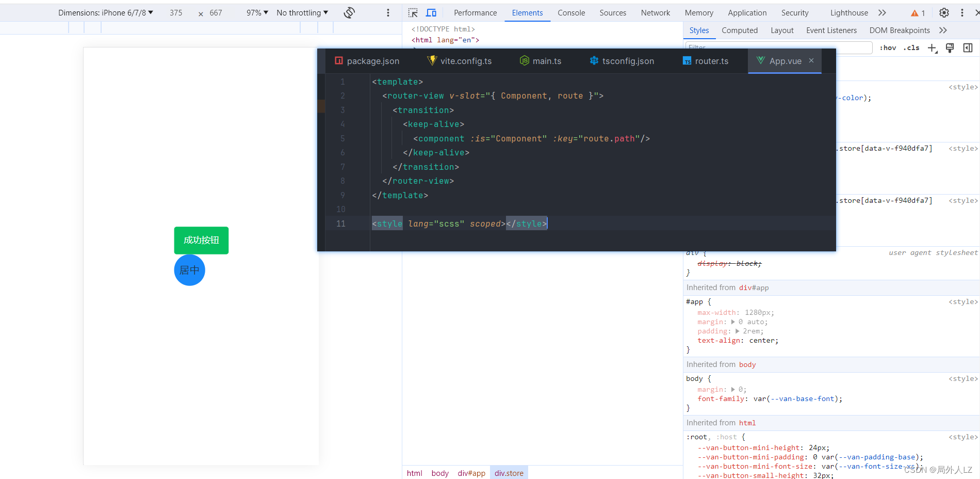Toggle the device toolbar icon
This screenshot has height=479, width=980.
pos(431,13)
